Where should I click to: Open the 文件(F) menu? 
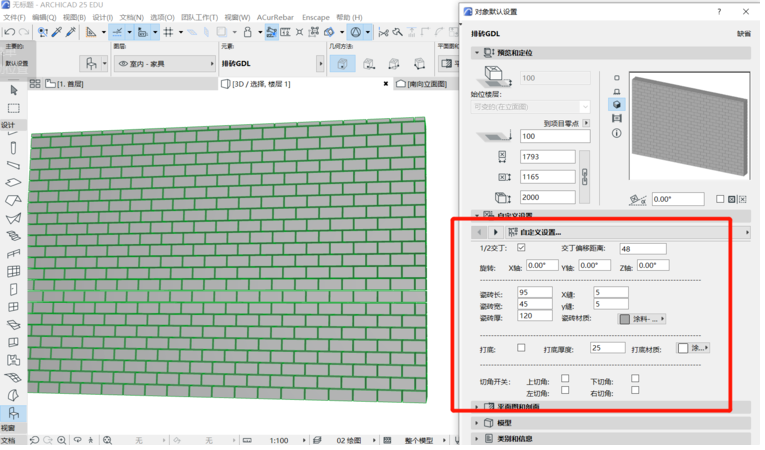coord(14,18)
